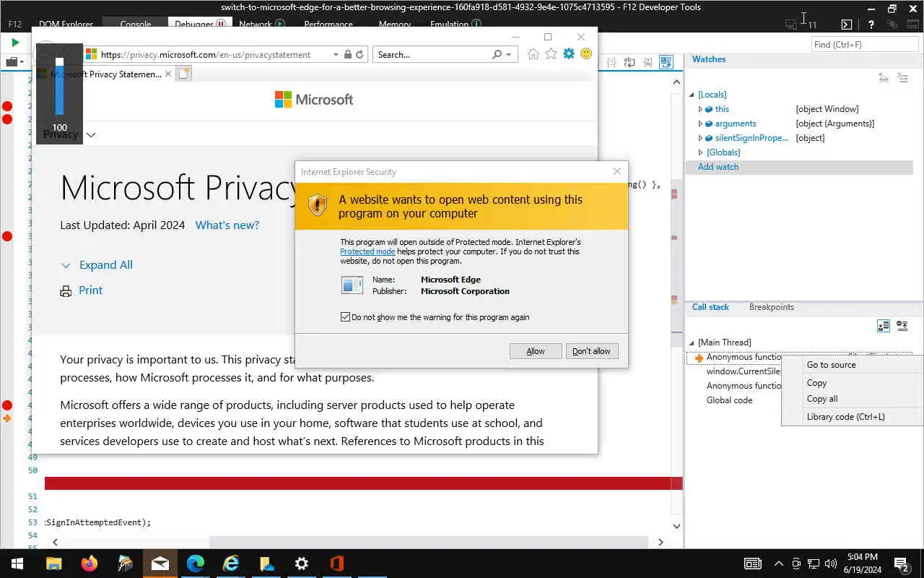This screenshot has height=578, width=924.
Task: Click the horizontal scrollbar in code editor
Action: (x=429, y=542)
